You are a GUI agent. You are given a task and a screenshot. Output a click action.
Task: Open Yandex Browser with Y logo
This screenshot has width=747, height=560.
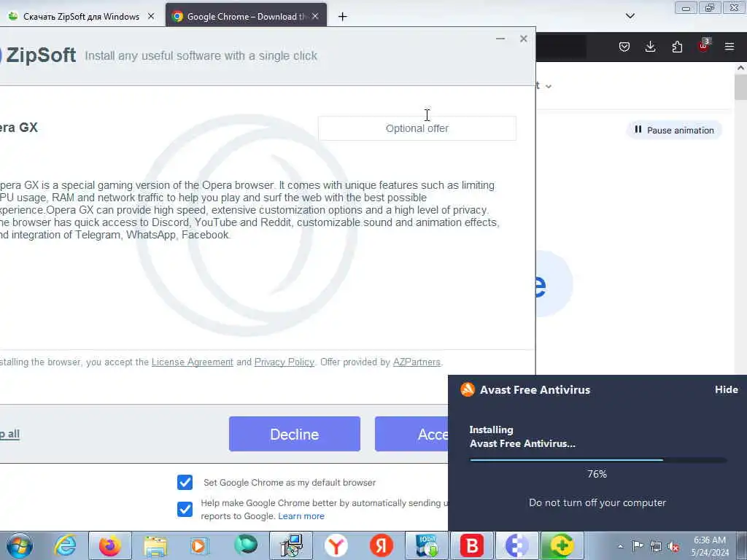[336, 545]
